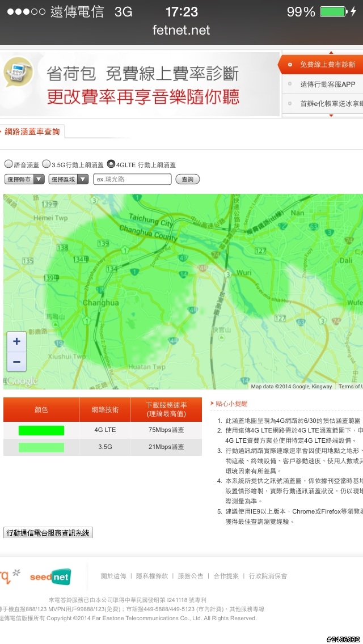Click the 75Mbps涵蓋 table cell
This screenshot has width=363, height=644.
point(166,430)
